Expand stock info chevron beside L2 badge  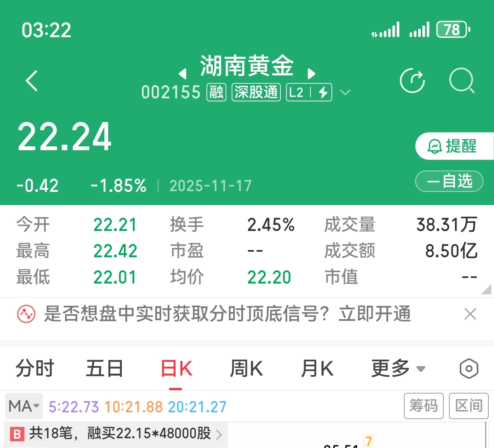345,92
